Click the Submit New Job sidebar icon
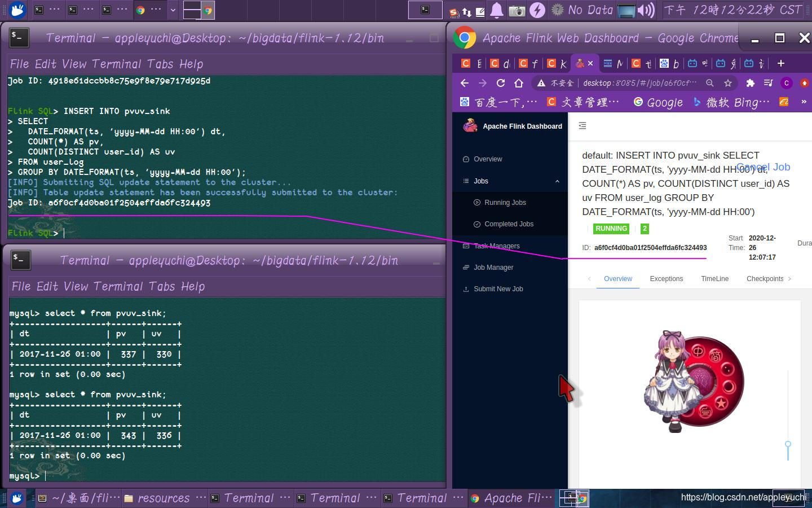The image size is (812, 508). pos(465,289)
